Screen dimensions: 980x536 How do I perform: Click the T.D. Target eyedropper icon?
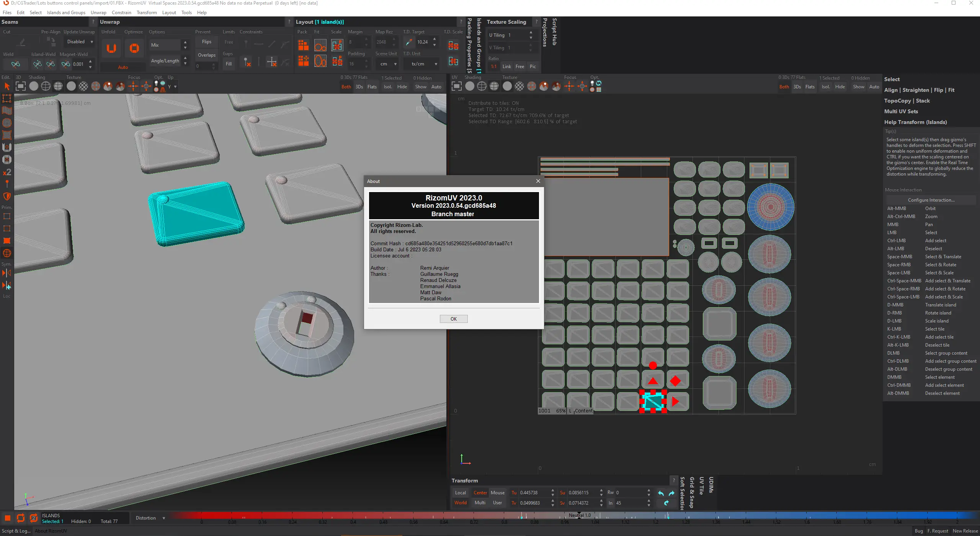pos(409,42)
